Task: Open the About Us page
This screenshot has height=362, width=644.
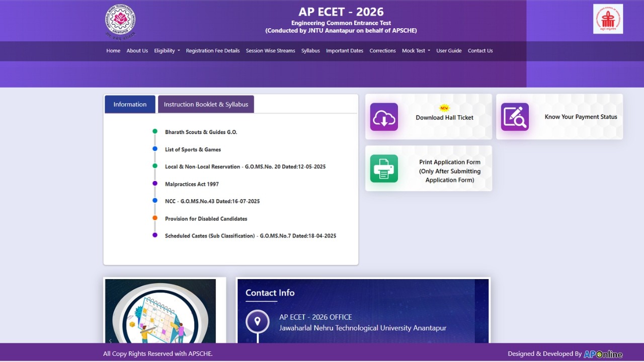Action: pyautogui.click(x=137, y=51)
